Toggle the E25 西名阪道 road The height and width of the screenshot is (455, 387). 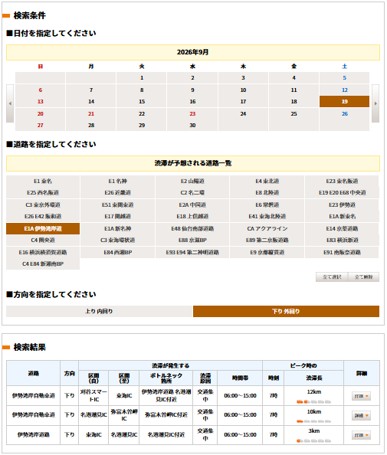pyautogui.click(x=43, y=193)
